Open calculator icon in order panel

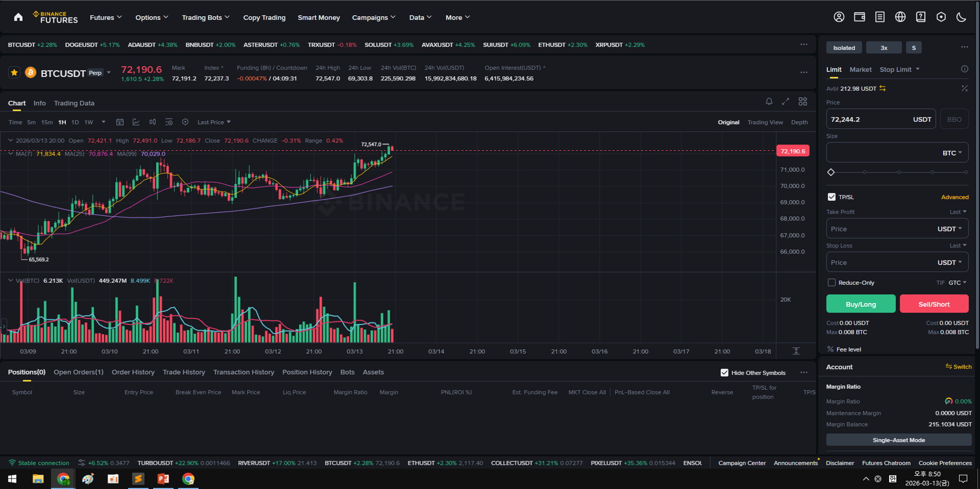click(964, 88)
